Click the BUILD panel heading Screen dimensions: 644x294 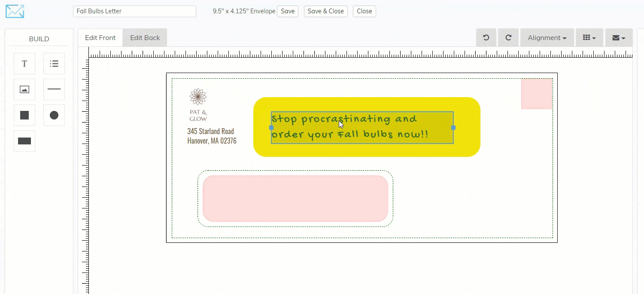39,39
